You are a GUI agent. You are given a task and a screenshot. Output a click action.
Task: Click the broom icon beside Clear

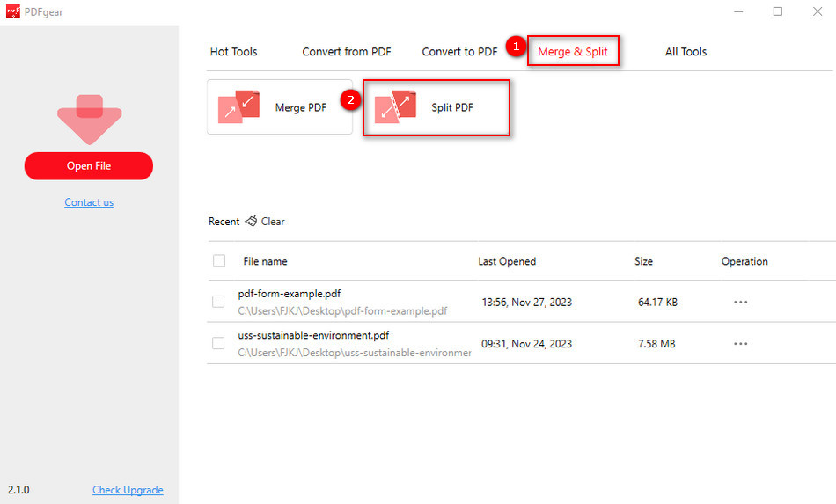pos(251,221)
